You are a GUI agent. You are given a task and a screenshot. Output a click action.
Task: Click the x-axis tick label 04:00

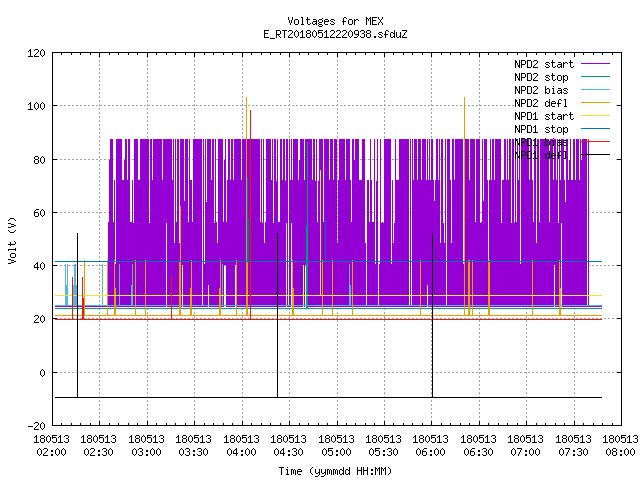coord(242,453)
